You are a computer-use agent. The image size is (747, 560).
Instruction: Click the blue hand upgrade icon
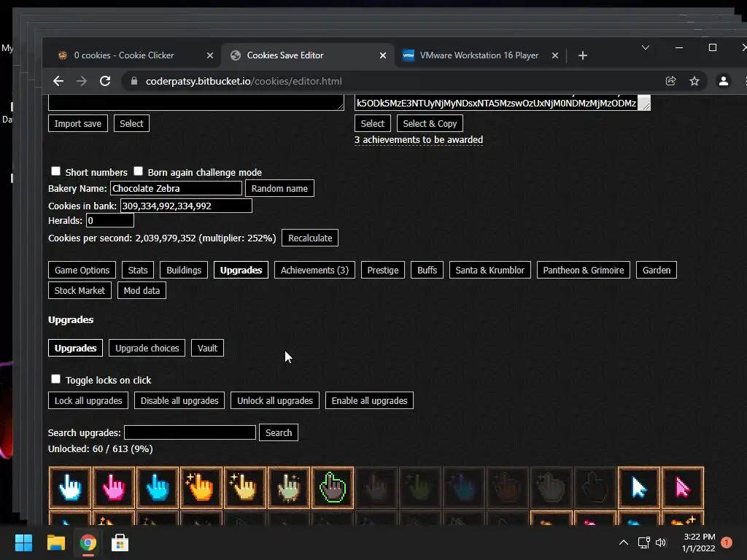158,488
